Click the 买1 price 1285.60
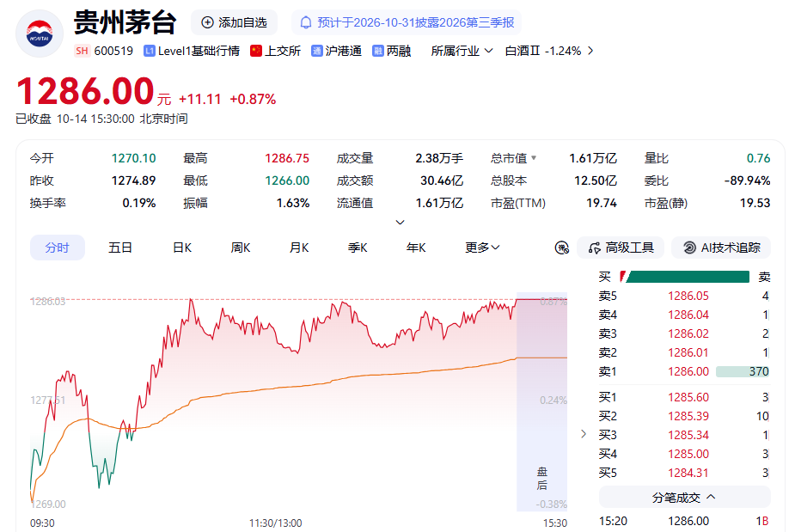 [688, 397]
